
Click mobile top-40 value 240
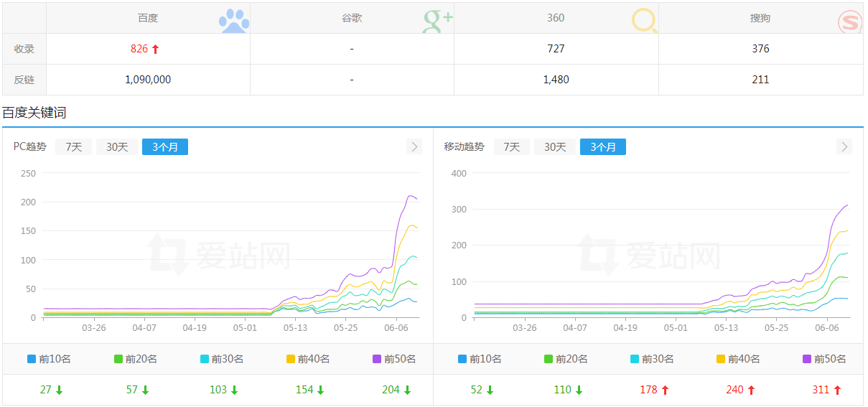click(x=735, y=390)
